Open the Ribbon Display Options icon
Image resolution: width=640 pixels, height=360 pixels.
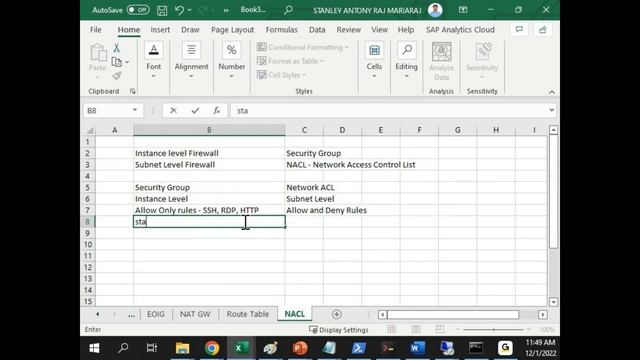(463, 10)
